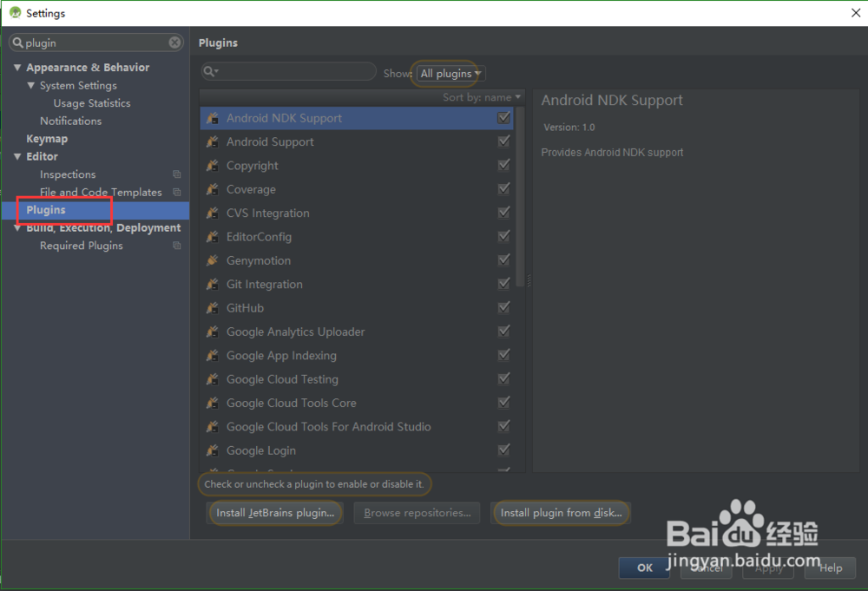This screenshot has height=591, width=868.
Task: Click the plugin list vertical scrollbar
Action: (520, 198)
